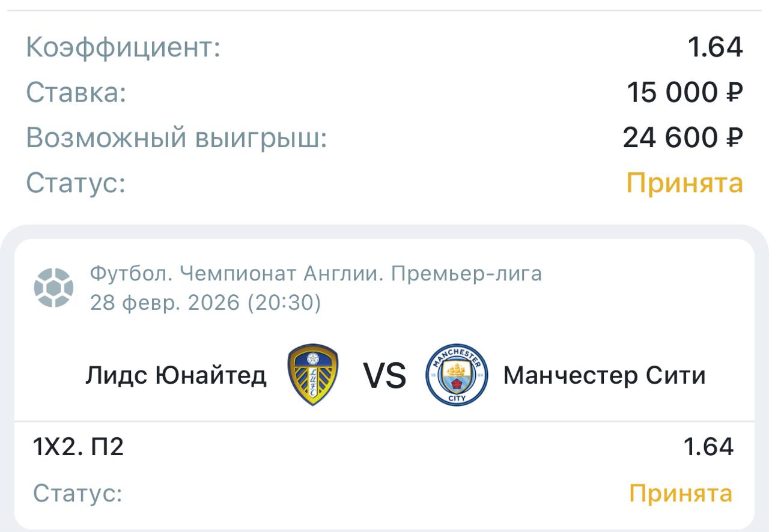Tap the top summary Принята status value
The image size is (769, 532).
684,183
